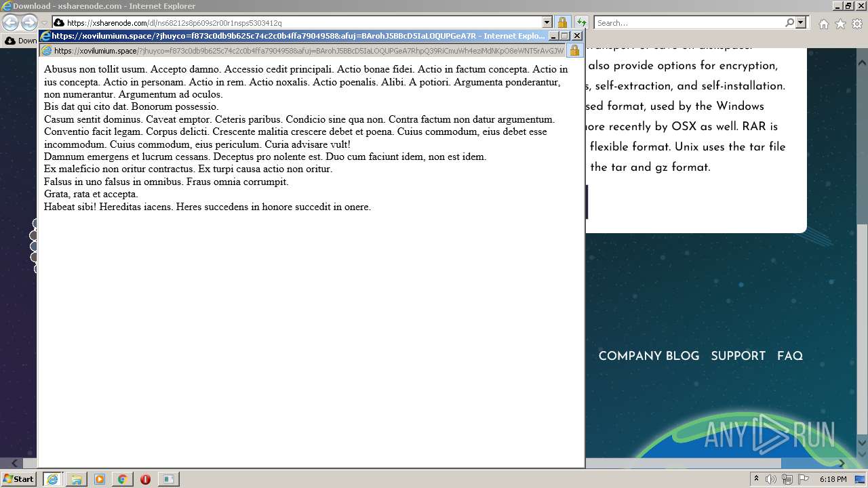
Task: Click horizontal scrollbar right arrow in main page
Action: point(842,463)
